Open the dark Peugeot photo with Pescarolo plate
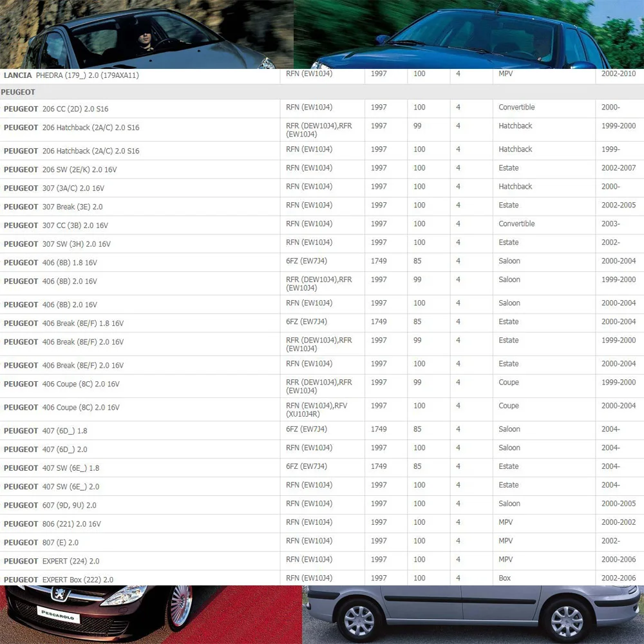 click(x=151, y=614)
